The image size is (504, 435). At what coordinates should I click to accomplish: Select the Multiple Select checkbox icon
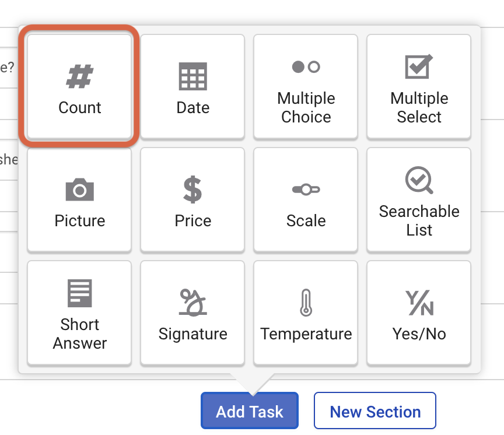419,66
